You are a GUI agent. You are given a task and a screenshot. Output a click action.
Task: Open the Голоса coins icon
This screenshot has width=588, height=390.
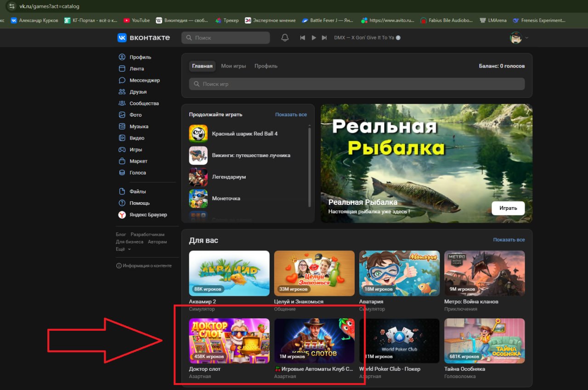point(122,173)
